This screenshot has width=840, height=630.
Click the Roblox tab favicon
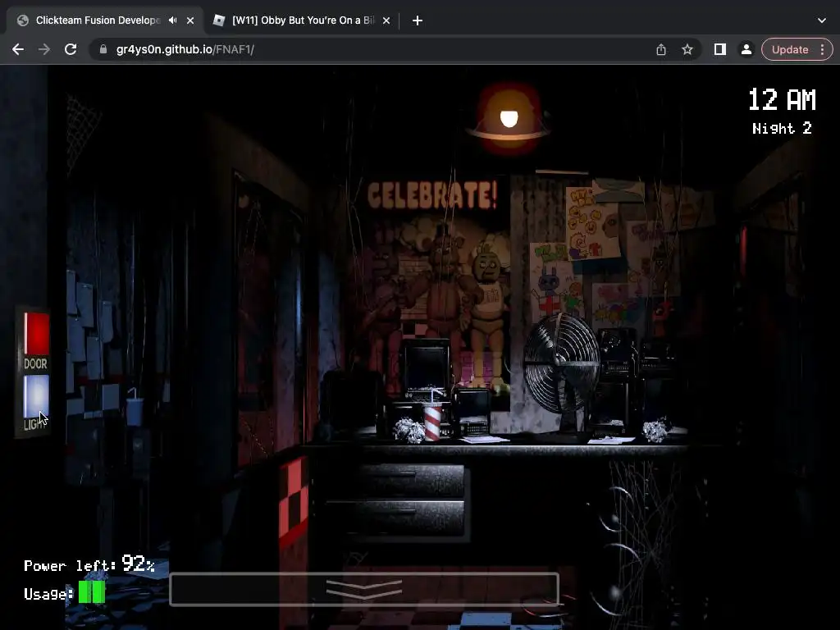click(218, 21)
